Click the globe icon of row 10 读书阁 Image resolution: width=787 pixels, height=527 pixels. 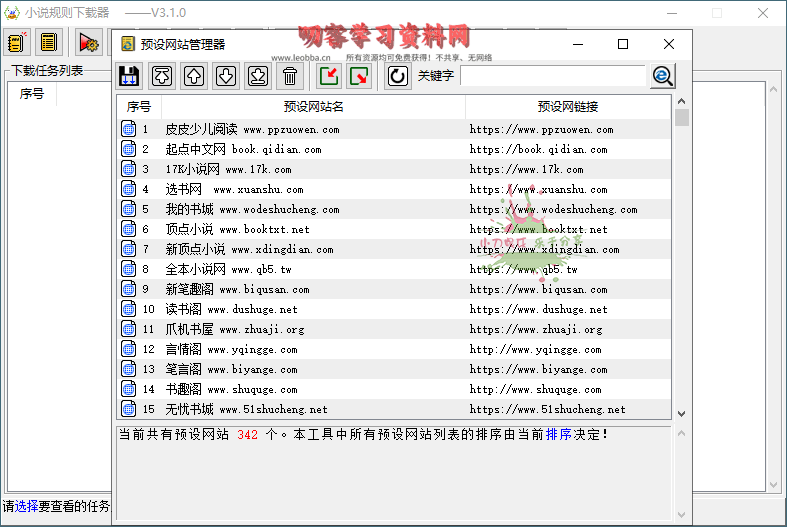[x=128, y=309]
